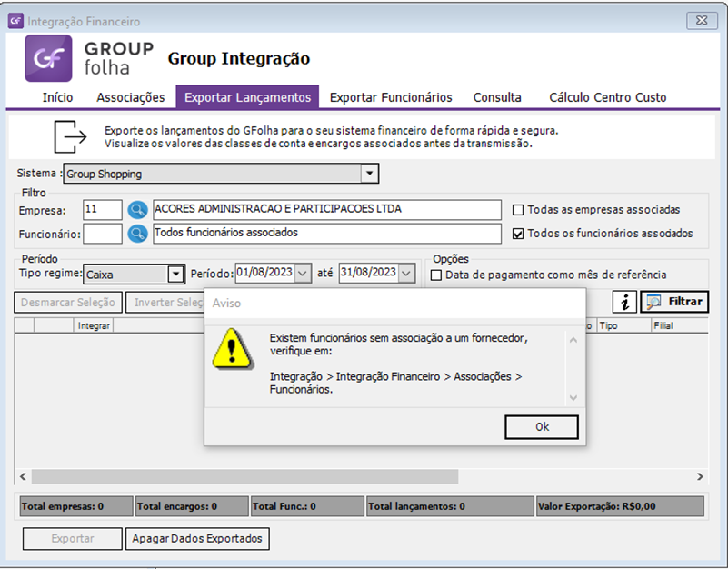Click the 'Total empresas: 0' status box
This screenshot has height=569, width=728.
click(75, 506)
